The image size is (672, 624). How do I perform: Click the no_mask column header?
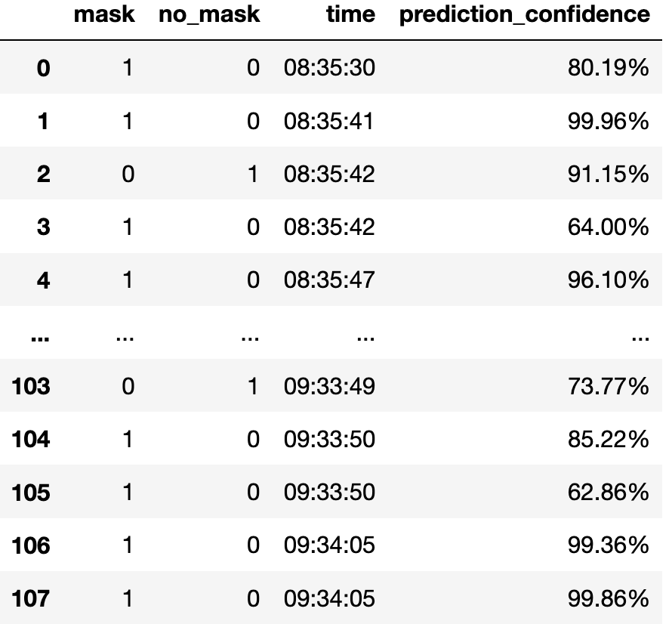(208, 16)
